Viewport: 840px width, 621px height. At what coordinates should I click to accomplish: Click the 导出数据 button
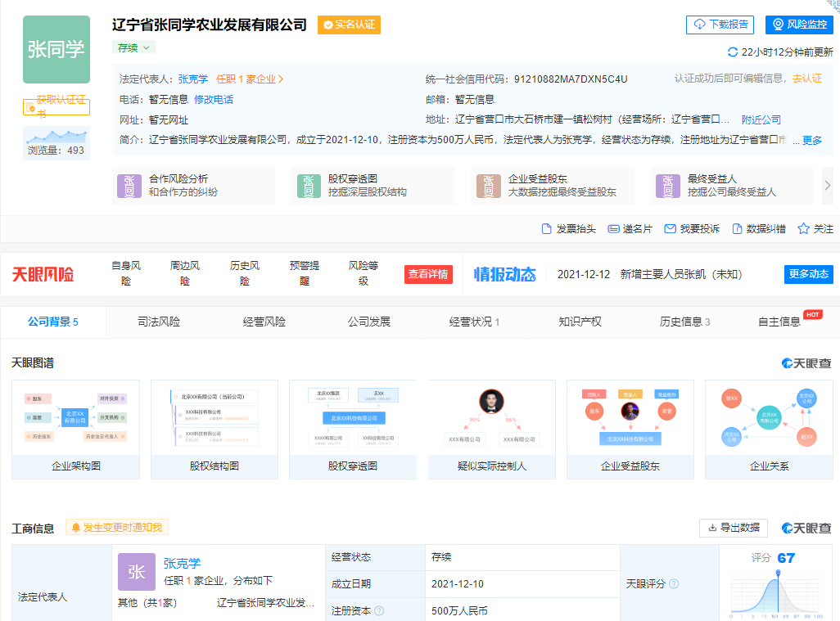pos(734,528)
